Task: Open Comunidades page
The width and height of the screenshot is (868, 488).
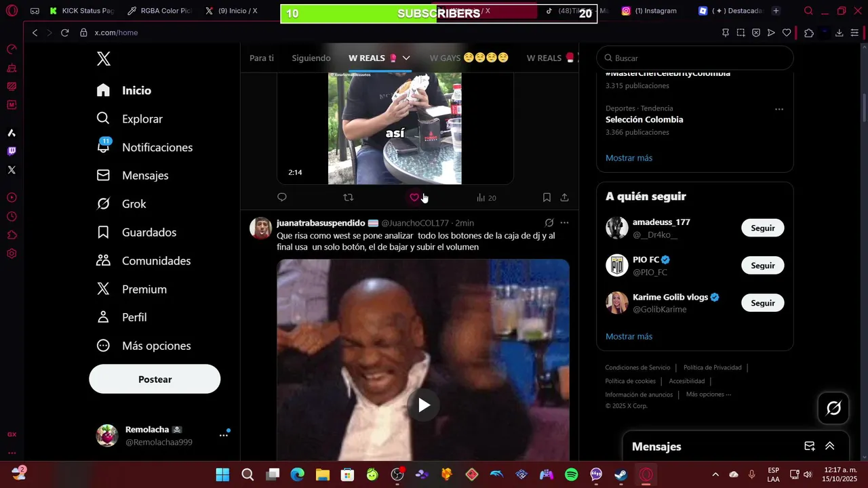Action: [144, 261]
